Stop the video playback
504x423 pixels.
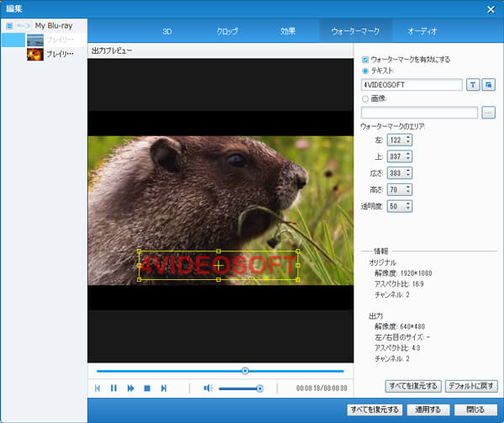click(147, 388)
